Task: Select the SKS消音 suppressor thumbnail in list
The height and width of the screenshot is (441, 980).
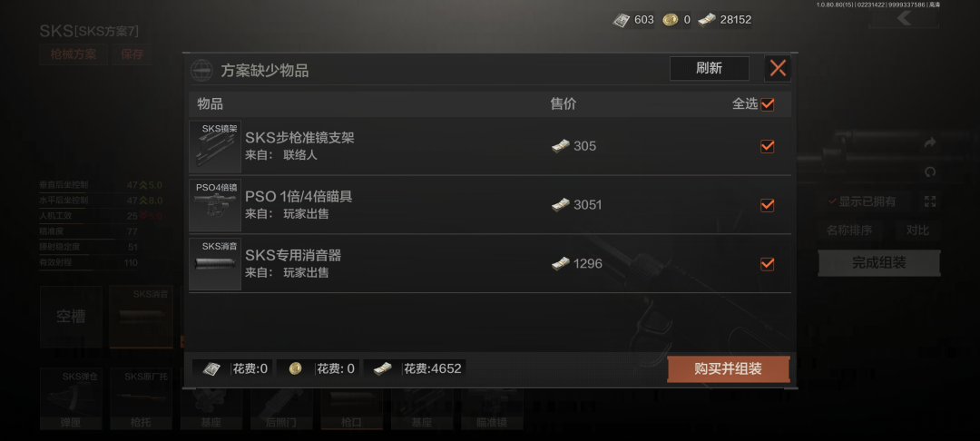Action: pos(215,263)
